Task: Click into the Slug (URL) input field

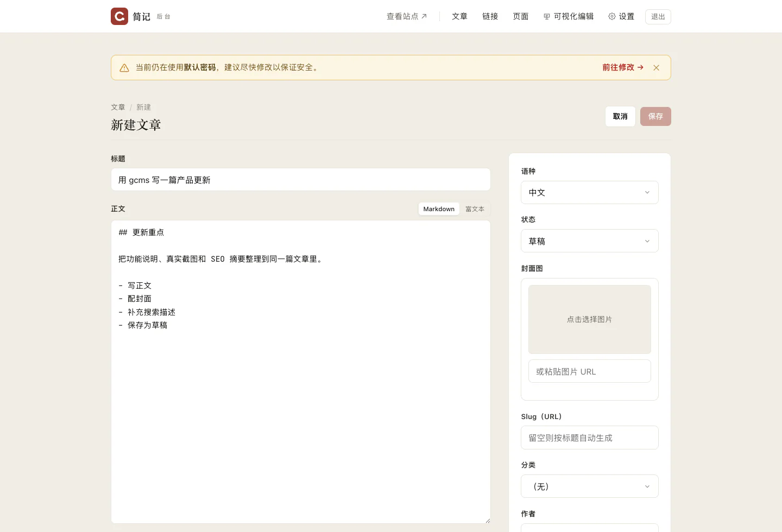Action: (590, 438)
